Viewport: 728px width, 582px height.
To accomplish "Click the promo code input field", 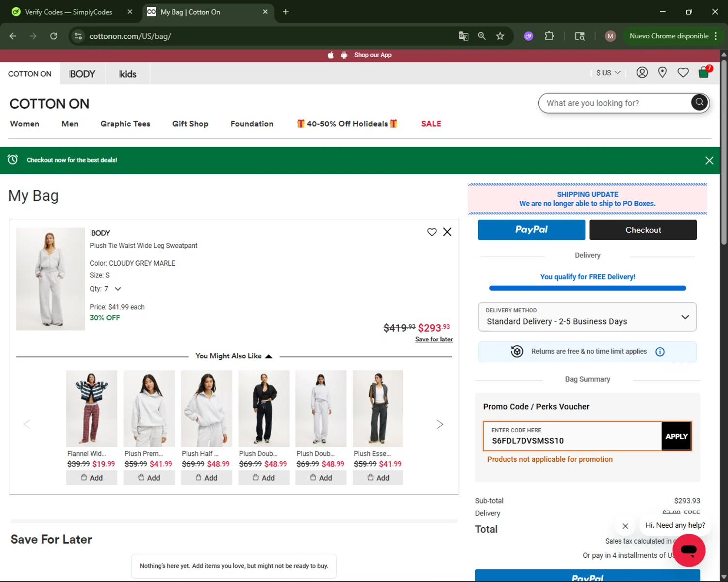I will (573, 436).
